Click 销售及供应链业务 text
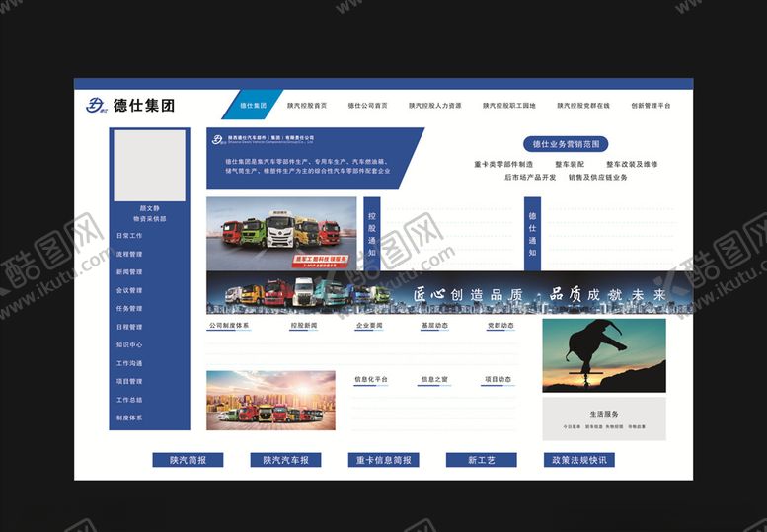Screen dimensions: 767x532 pyautogui.click(x=598, y=177)
